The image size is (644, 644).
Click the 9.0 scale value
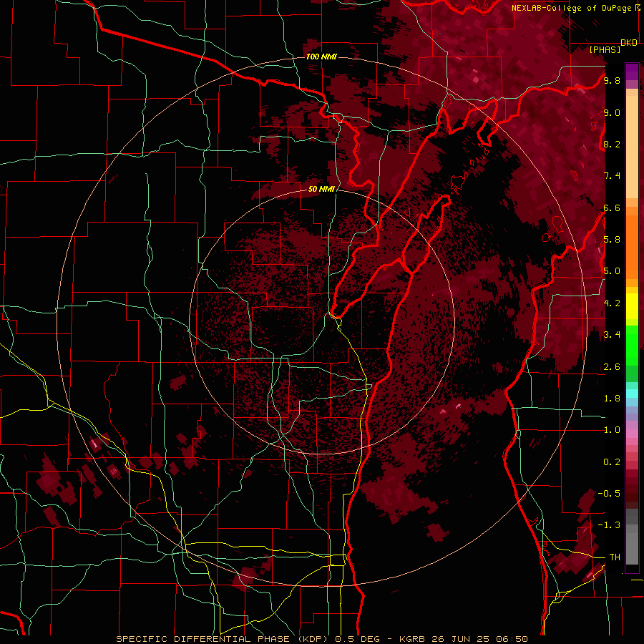pos(612,112)
